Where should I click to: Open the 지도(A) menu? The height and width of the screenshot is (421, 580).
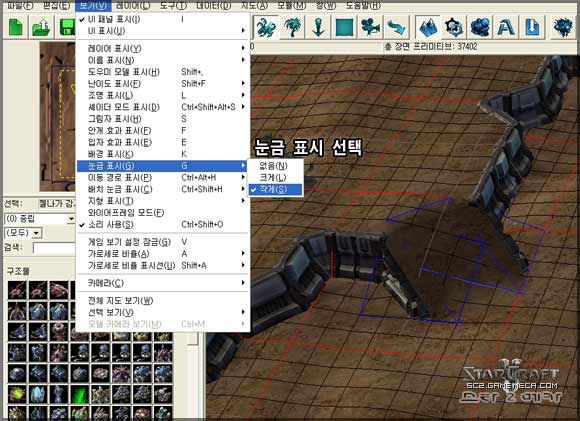254,6
